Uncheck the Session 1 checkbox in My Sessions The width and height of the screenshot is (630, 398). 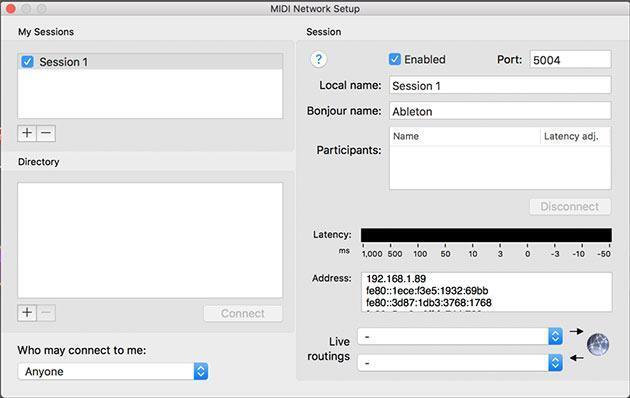(27, 62)
